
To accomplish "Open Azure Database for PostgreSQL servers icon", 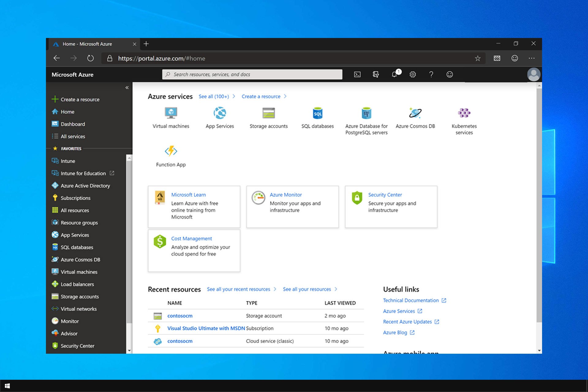I will [366, 113].
